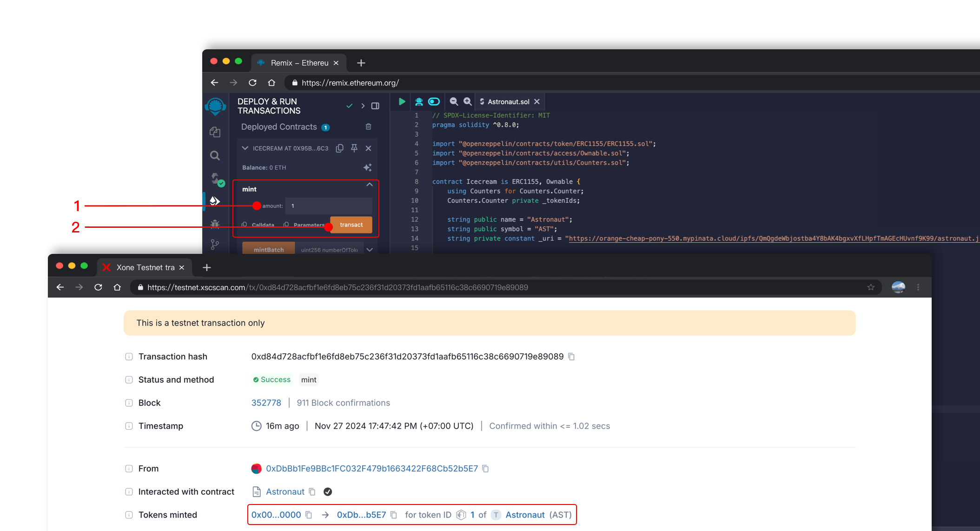Screen dimensions: 980x531
Task: Switch to the Astronaut.sol editor tab
Action: pyautogui.click(x=508, y=101)
